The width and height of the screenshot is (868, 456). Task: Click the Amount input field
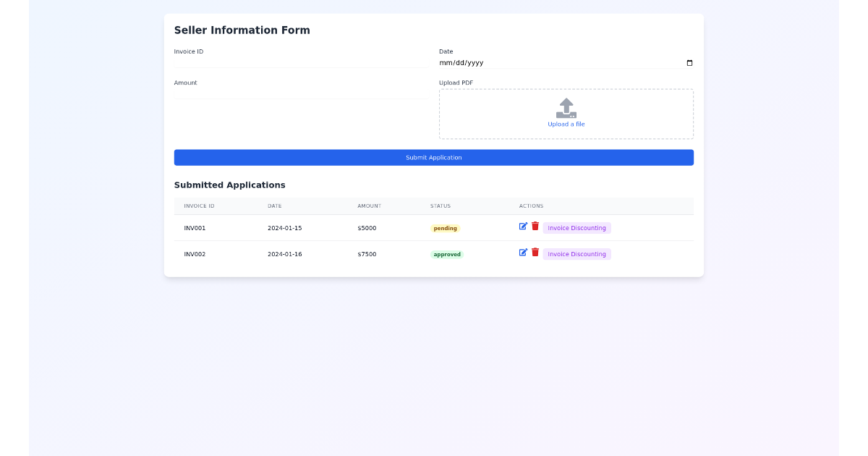coord(300,94)
